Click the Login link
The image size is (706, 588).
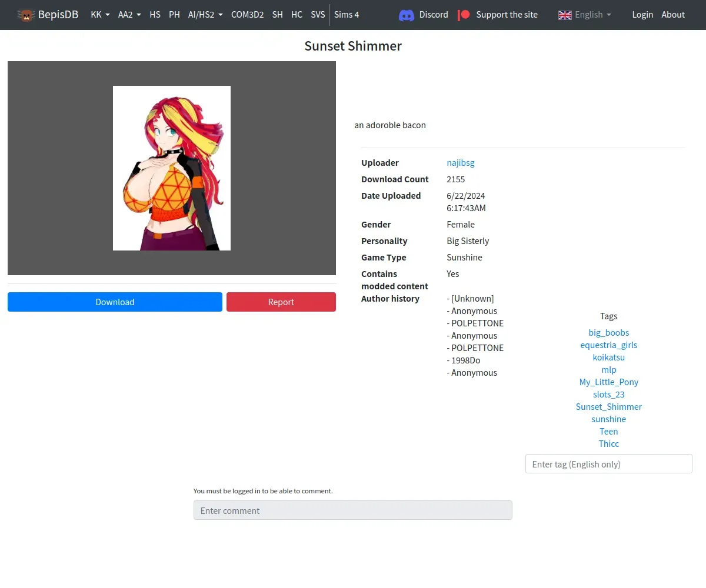[x=642, y=15]
